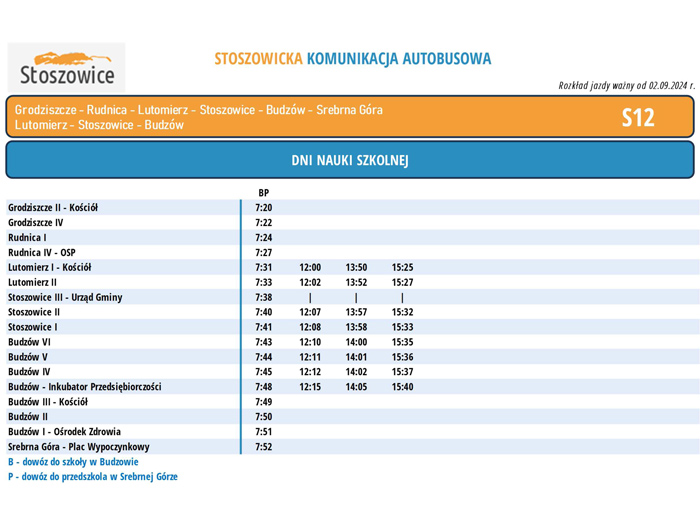Select the 13:50 departure time
This screenshot has height=525, width=700.
[356, 267]
